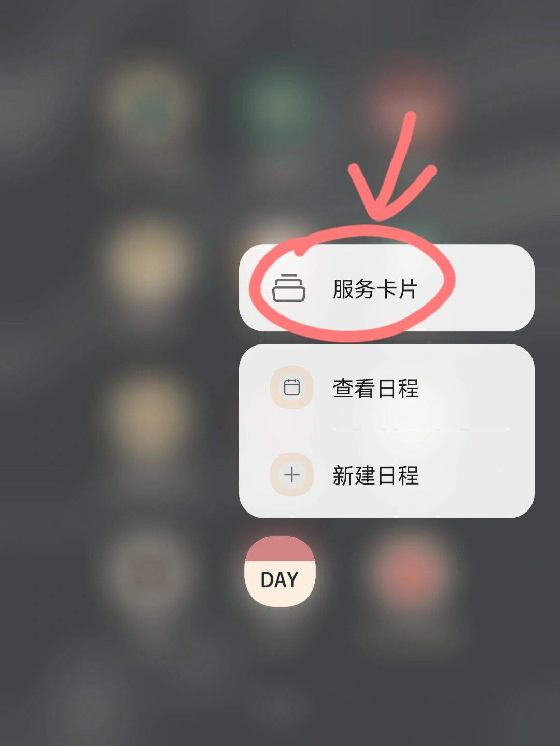Tap the calendar icon beside 查看日程
This screenshot has height=746, width=560.
point(292,388)
